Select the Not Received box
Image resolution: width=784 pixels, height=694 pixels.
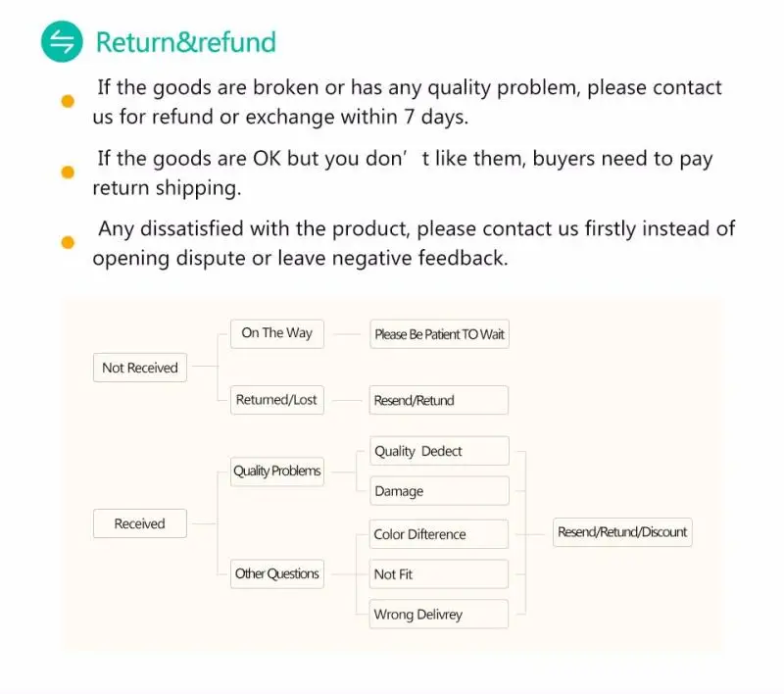140,368
